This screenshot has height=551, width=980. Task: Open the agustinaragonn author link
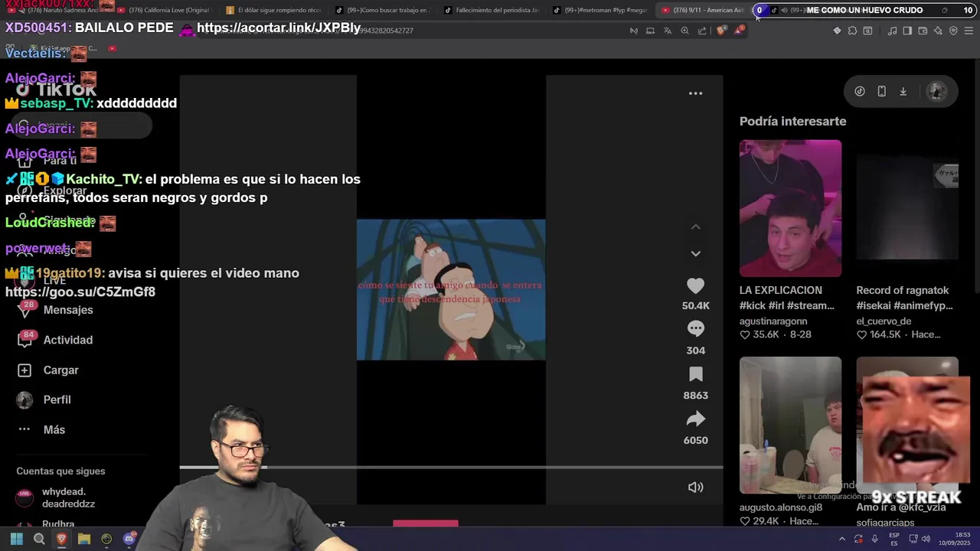[x=773, y=321]
